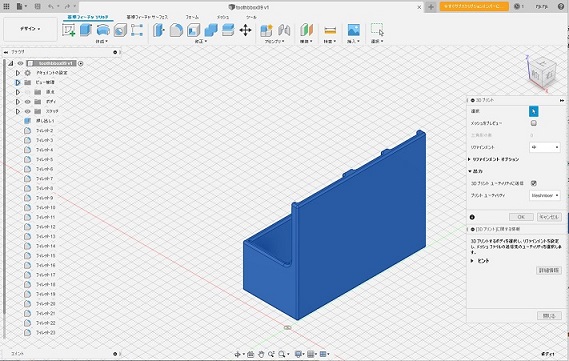Toggle visibility eye of the Bodies folder

[x=28, y=102]
